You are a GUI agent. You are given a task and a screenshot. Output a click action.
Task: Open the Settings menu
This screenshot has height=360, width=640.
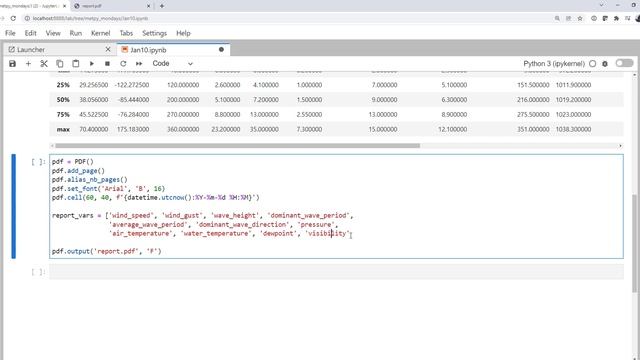[x=154, y=33]
